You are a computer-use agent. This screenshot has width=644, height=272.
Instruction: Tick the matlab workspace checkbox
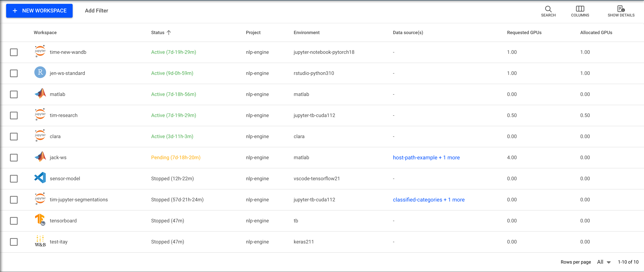(14, 94)
